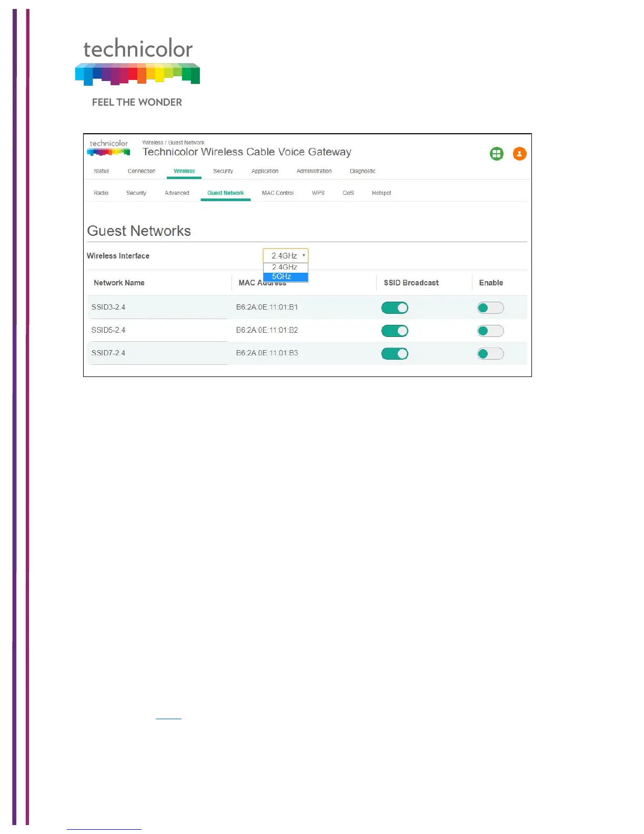Go to the Hotspot tab
Image resolution: width=644 pixels, height=834 pixels.
pos(381,193)
